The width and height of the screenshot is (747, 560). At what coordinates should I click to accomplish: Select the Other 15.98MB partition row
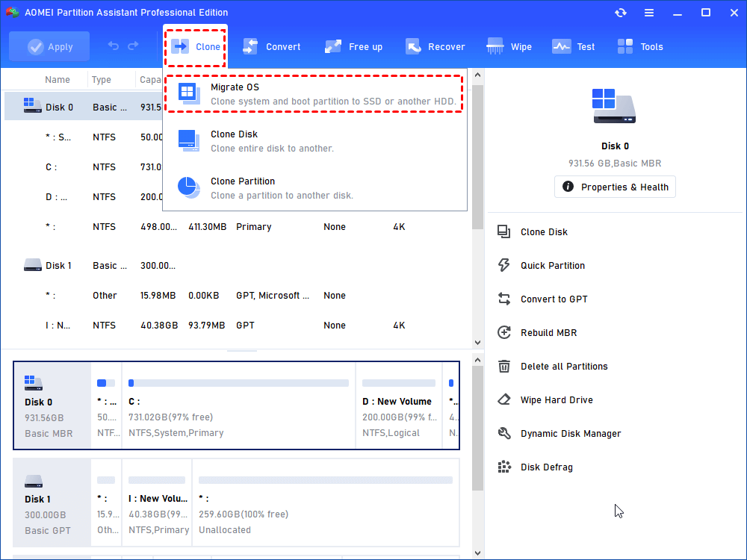tap(238, 295)
